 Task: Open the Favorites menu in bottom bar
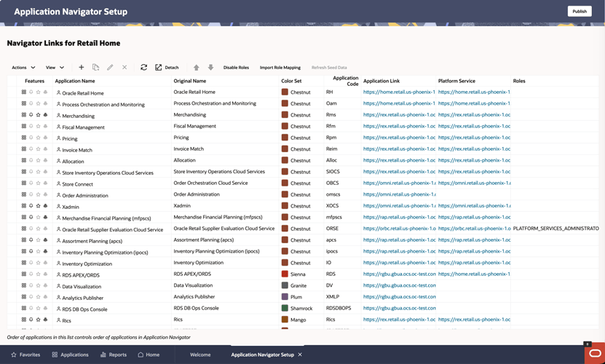tap(25, 355)
